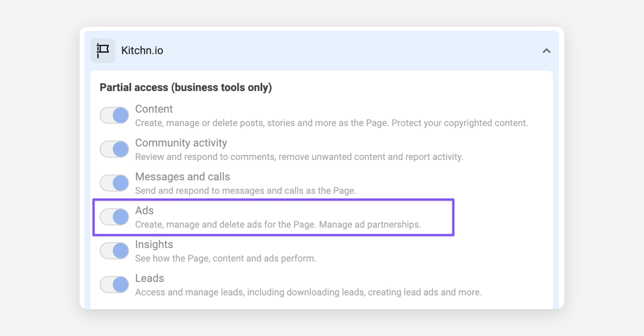Viewport: 644px width, 336px height.
Task: Switch the Ads permission toggle
Action: [x=114, y=217]
